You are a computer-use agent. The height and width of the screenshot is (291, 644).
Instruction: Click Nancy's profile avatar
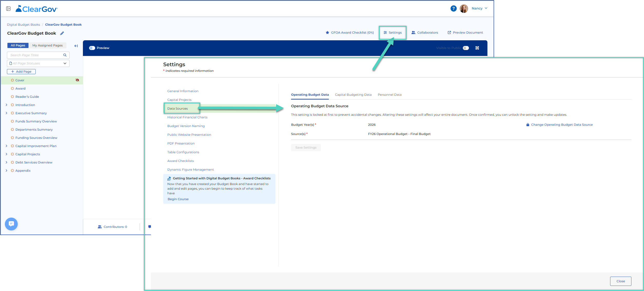click(x=464, y=8)
